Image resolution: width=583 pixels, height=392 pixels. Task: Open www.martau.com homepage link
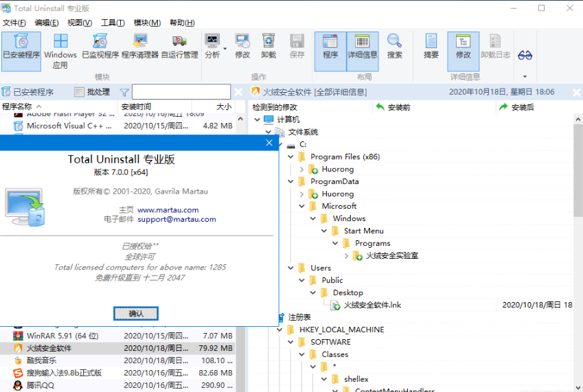tap(168, 210)
